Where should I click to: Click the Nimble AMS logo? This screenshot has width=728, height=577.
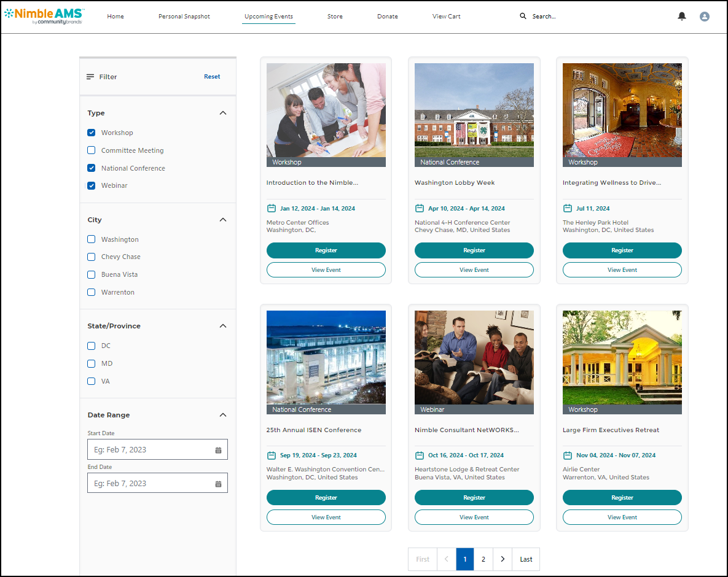tap(44, 16)
